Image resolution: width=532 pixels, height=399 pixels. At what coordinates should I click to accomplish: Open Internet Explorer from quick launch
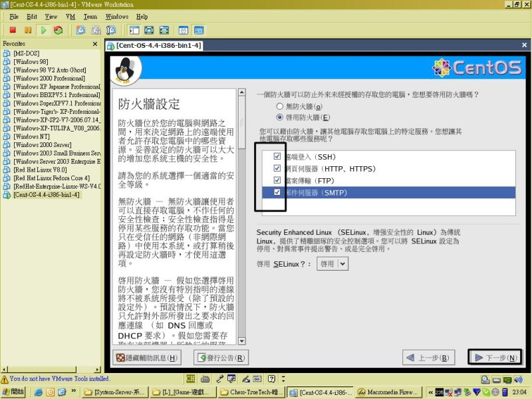(39, 392)
